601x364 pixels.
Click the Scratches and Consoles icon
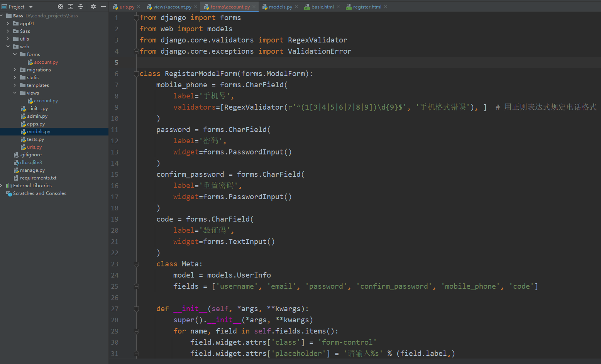(x=9, y=193)
